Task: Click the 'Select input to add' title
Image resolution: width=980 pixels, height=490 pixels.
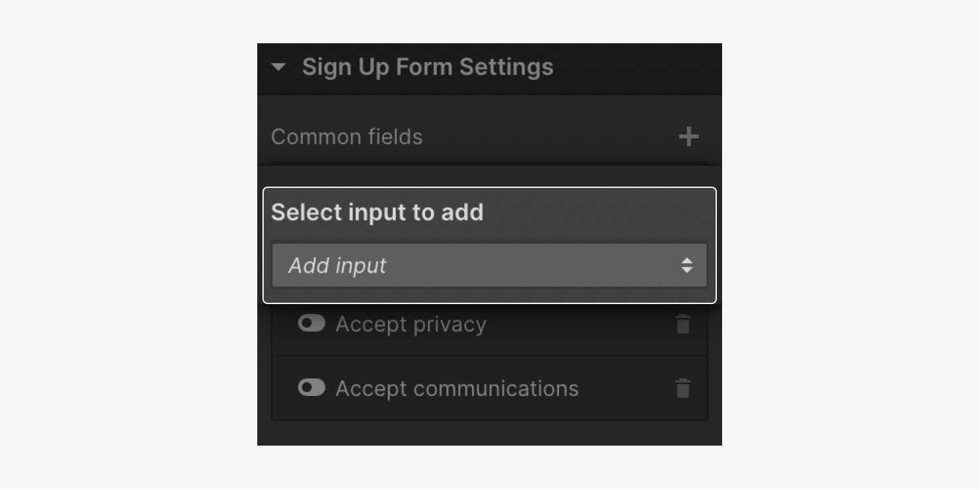Action: coord(377,212)
